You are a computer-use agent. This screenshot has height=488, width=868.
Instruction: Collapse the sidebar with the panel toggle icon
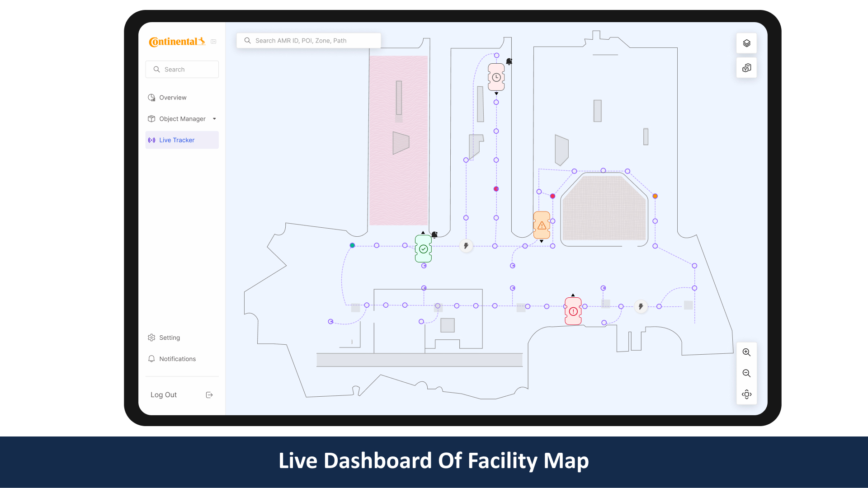coord(213,42)
